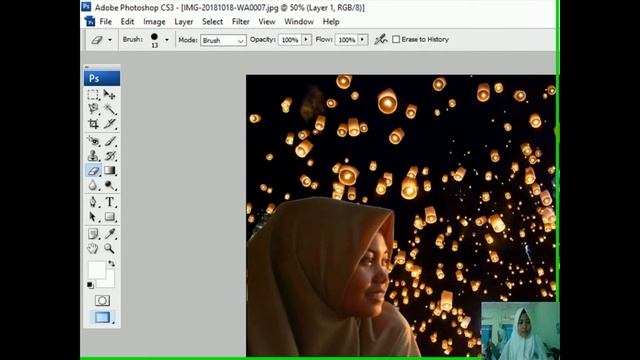Viewport: 640px width, 360px height.
Task: Select the Rectangular Marquee tool
Action: click(x=93, y=94)
